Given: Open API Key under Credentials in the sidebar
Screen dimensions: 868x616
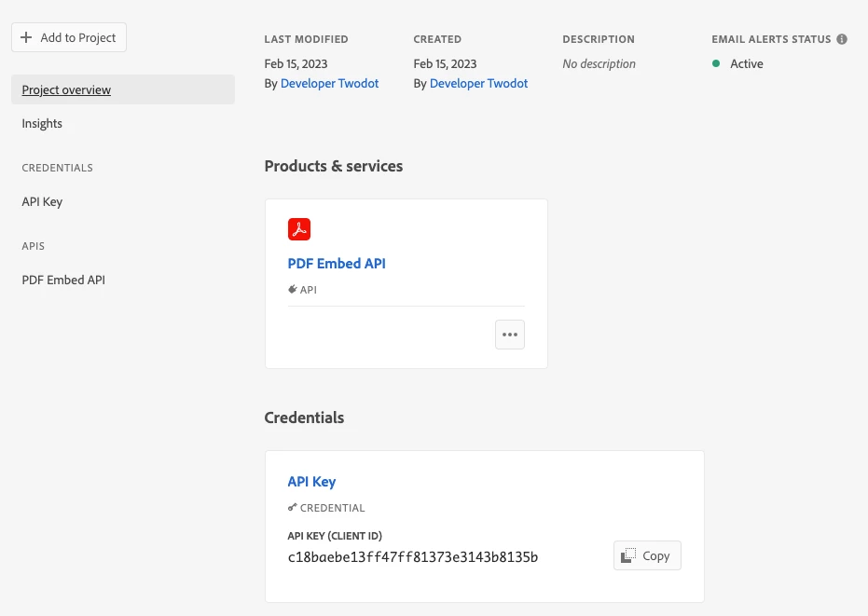Looking at the screenshot, I should click(42, 201).
